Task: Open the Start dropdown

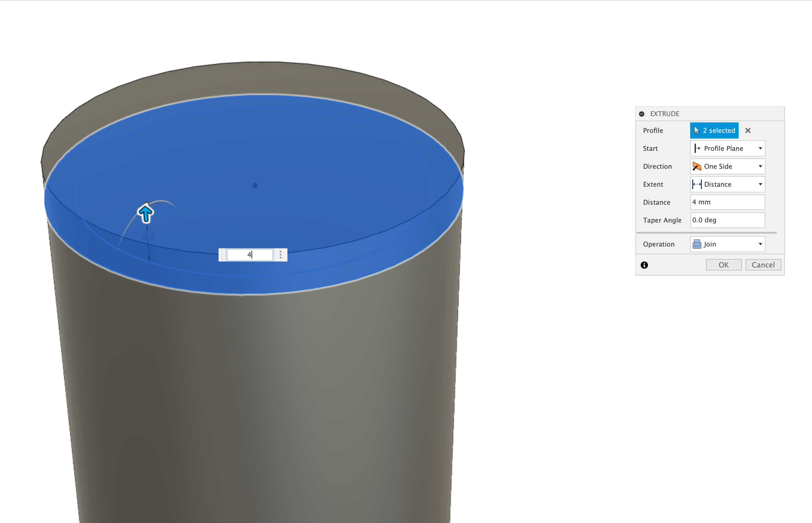Action: point(761,148)
